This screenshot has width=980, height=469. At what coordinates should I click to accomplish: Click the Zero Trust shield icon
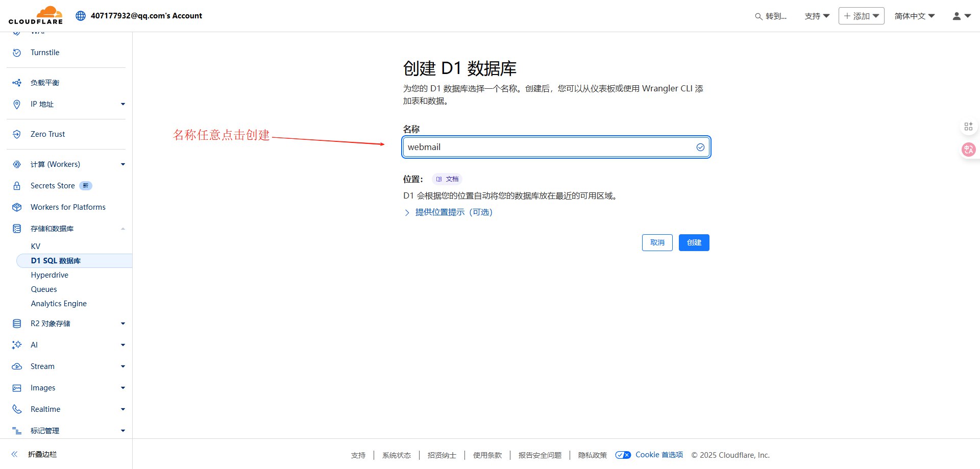(x=16, y=134)
